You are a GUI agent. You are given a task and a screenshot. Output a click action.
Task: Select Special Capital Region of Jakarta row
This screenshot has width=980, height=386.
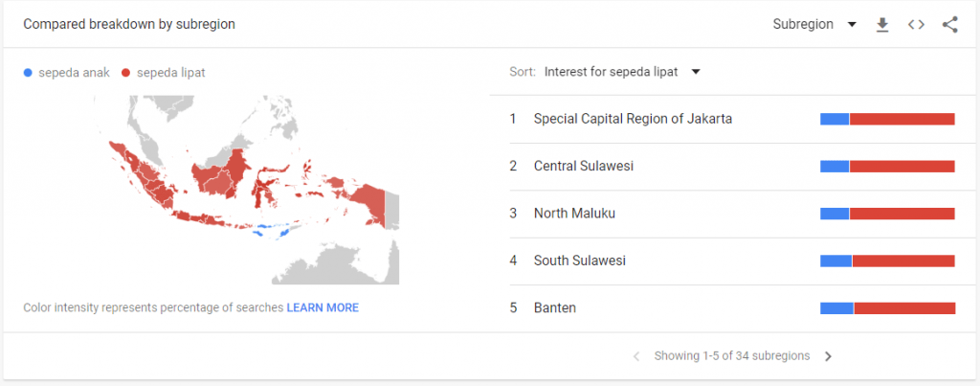click(634, 119)
